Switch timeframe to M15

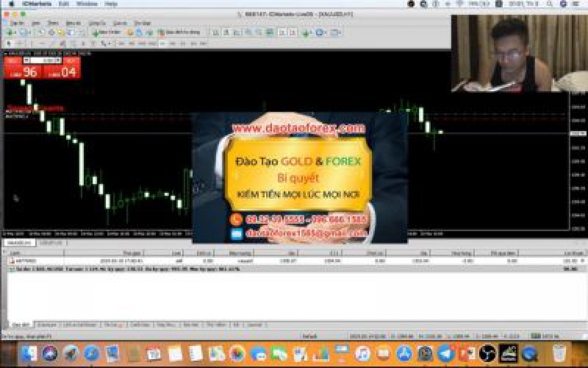(142, 44)
